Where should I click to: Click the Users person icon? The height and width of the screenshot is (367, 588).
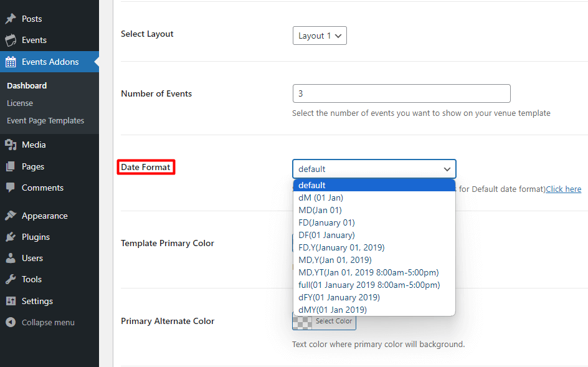(x=11, y=258)
